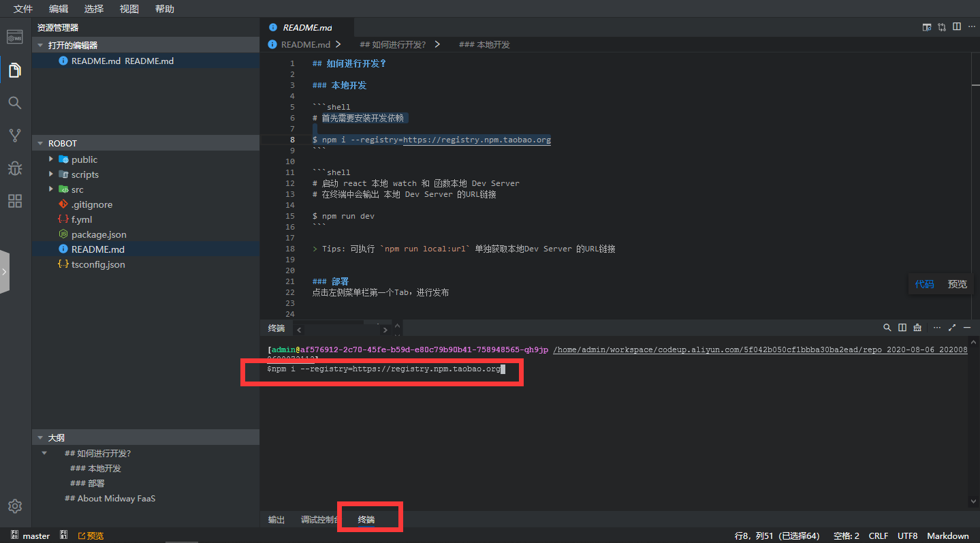Open the Explorer files icon in activity bar
The height and width of the screenshot is (543, 980).
[15, 70]
